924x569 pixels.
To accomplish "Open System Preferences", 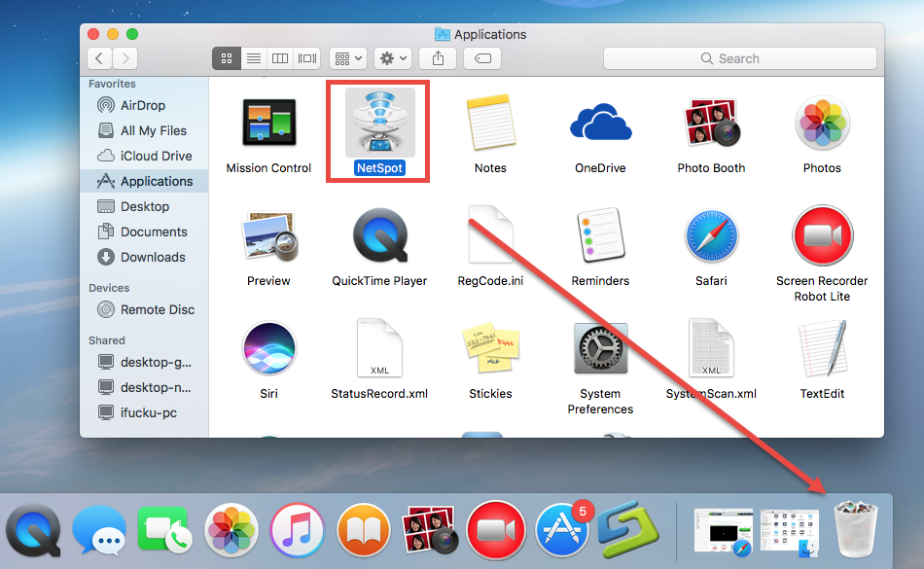I will coord(600,348).
